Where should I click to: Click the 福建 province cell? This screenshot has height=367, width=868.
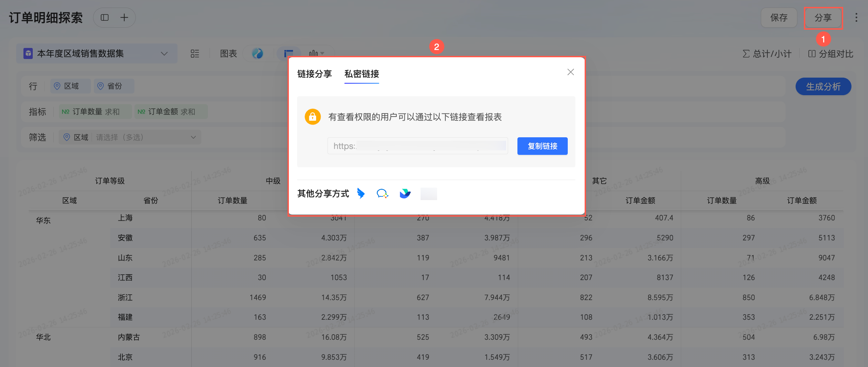(125, 317)
